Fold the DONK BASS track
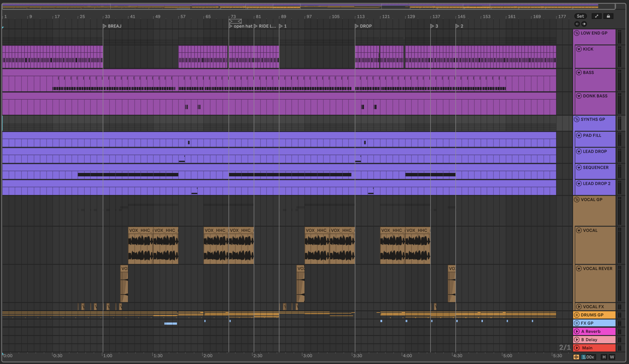The width and height of the screenshot is (629, 364). pyautogui.click(x=579, y=96)
